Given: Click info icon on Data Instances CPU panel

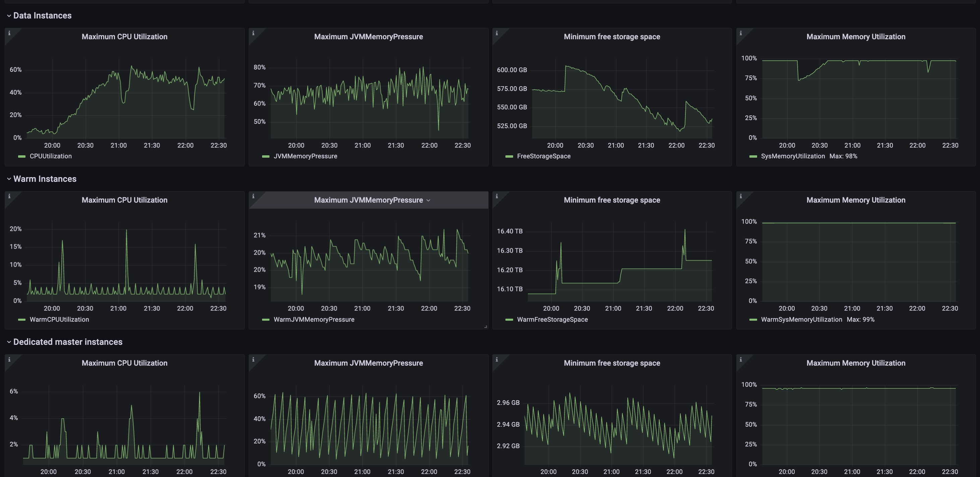Looking at the screenshot, I should (x=9, y=33).
